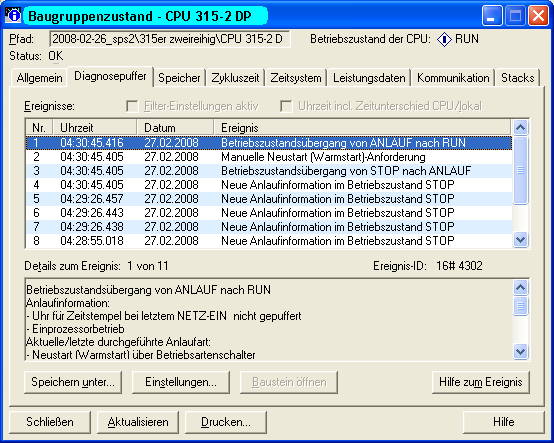Click details box scroll up arrow
This screenshot has width=554, height=443.
click(520, 287)
